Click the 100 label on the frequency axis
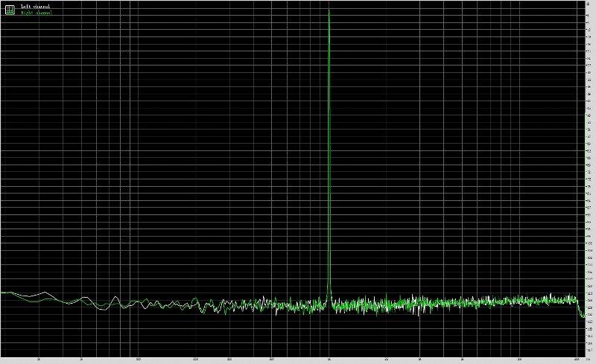This screenshot has height=364, width=596. (x=139, y=360)
